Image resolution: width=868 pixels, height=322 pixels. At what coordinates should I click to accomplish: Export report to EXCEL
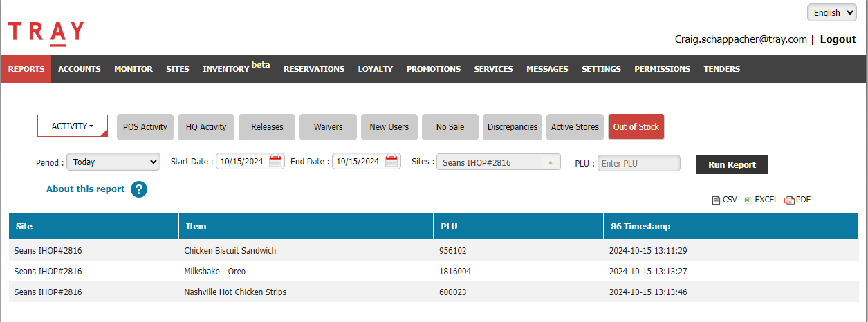click(761, 200)
